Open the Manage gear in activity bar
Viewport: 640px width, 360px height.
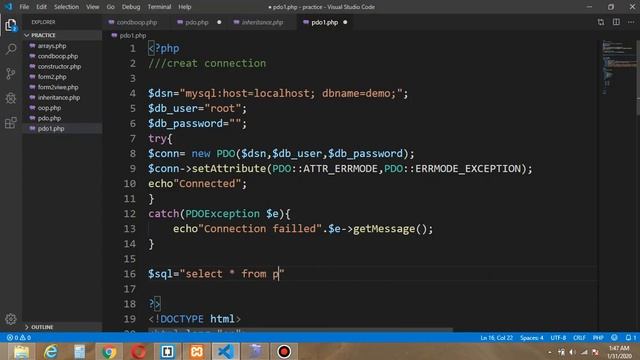pos(11,319)
